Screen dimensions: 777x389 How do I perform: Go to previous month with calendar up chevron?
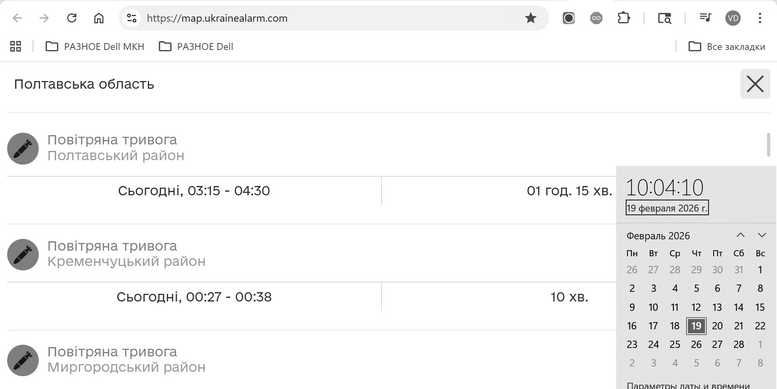pyautogui.click(x=740, y=235)
